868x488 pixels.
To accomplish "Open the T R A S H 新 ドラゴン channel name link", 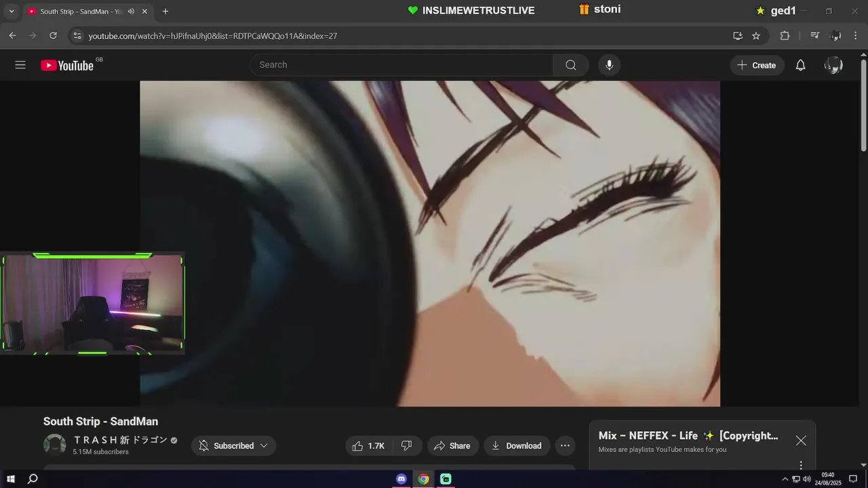I will click(121, 440).
